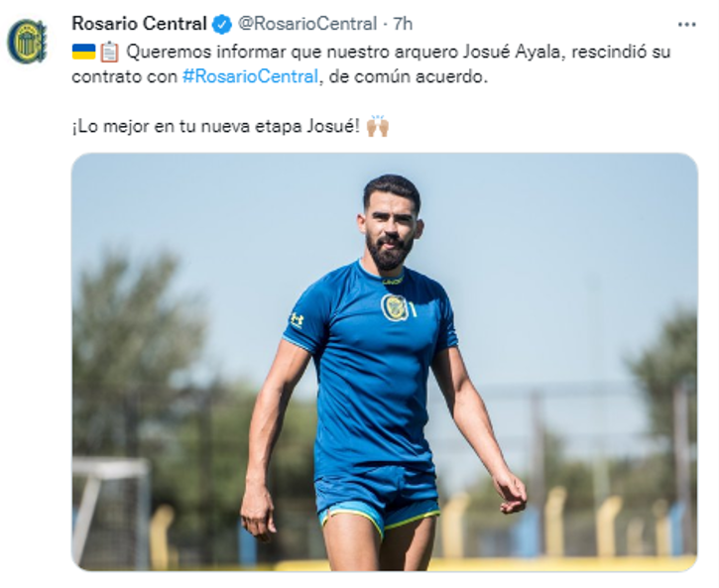Click the raised hands emoji
Screen dimensions: 719x588
pyautogui.click(x=378, y=126)
